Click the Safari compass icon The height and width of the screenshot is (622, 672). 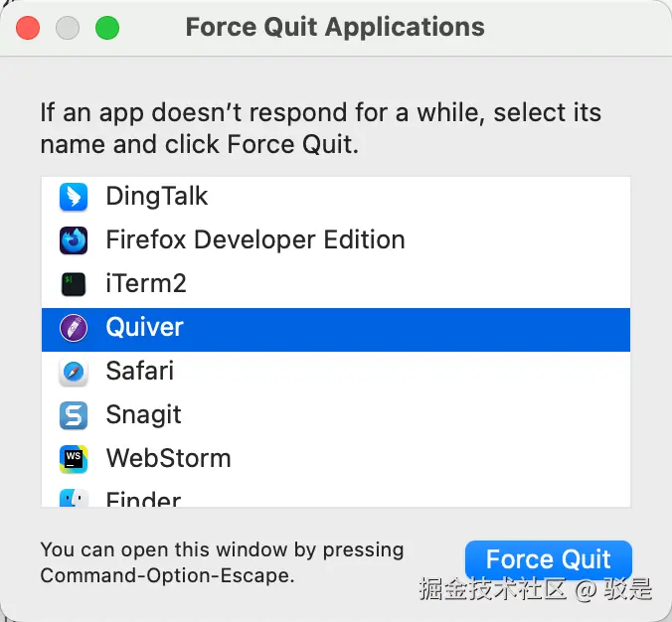[74, 372]
